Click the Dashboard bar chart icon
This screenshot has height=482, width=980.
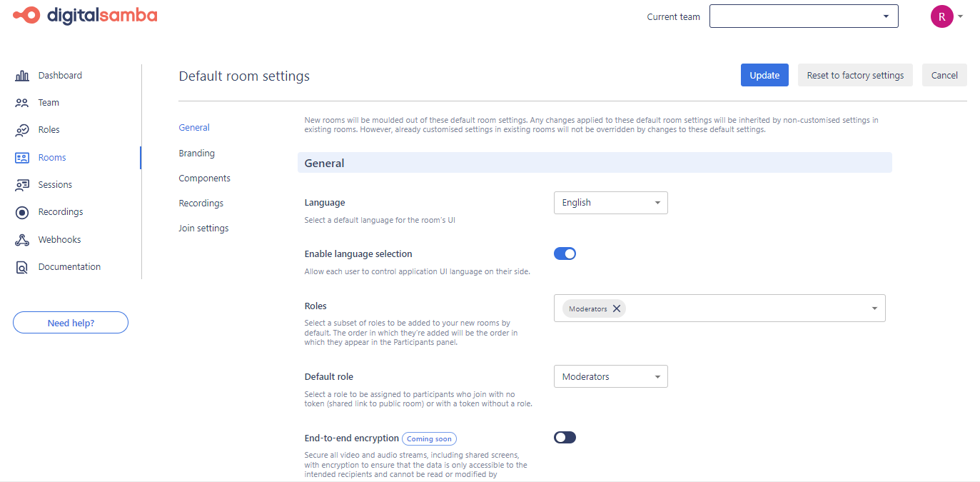[x=22, y=76]
